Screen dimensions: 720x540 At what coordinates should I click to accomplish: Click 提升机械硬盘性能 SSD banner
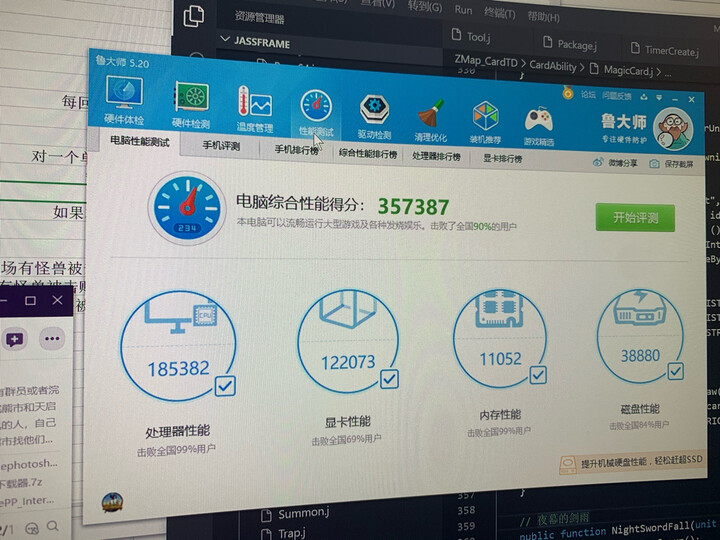click(x=632, y=462)
